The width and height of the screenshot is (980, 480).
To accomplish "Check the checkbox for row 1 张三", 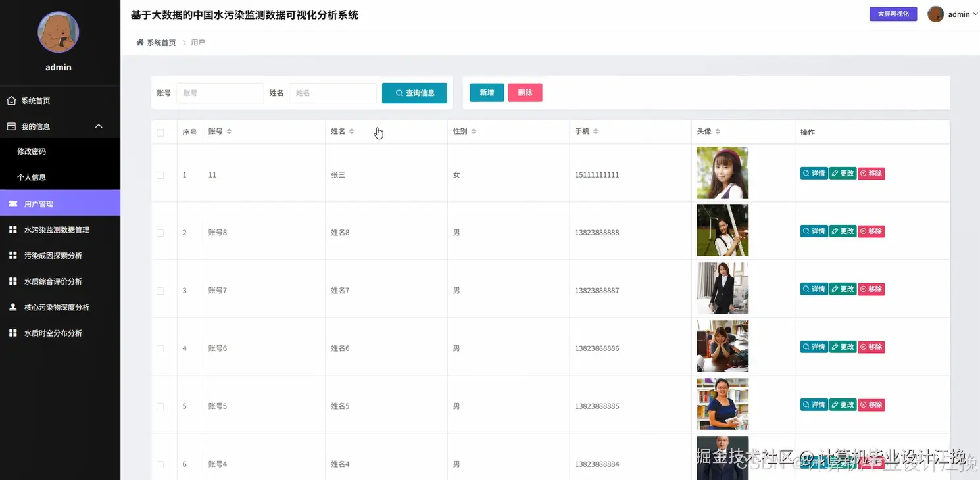I will 160,175.
